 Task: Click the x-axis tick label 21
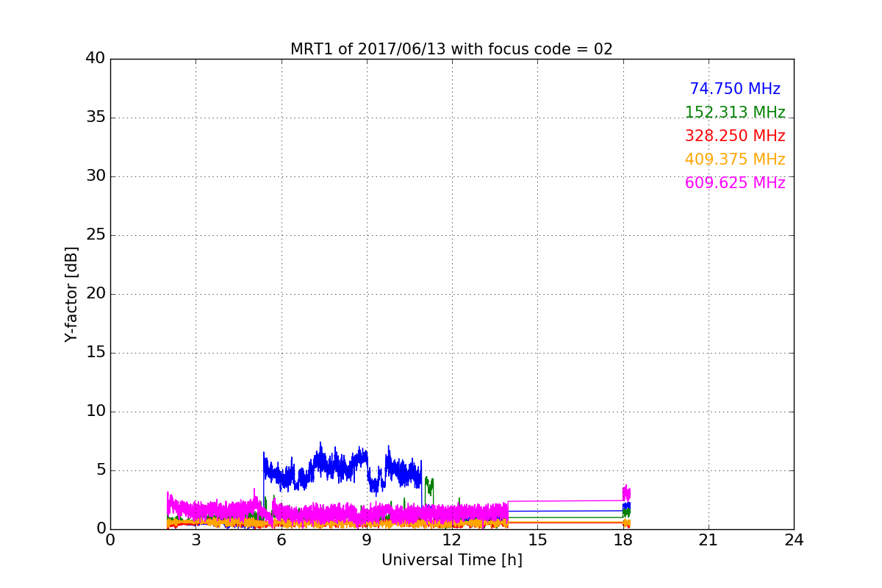pyautogui.click(x=709, y=540)
